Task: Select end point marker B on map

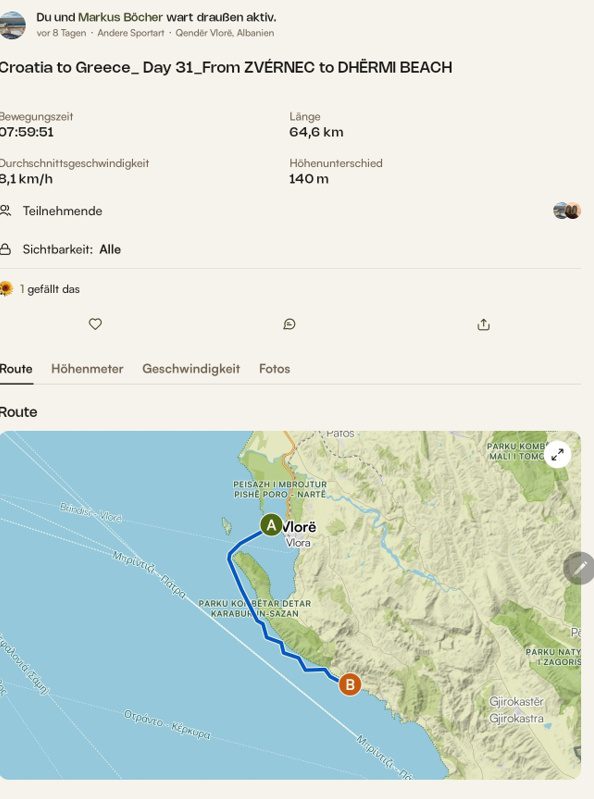Action: pyautogui.click(x=350, y=684)
